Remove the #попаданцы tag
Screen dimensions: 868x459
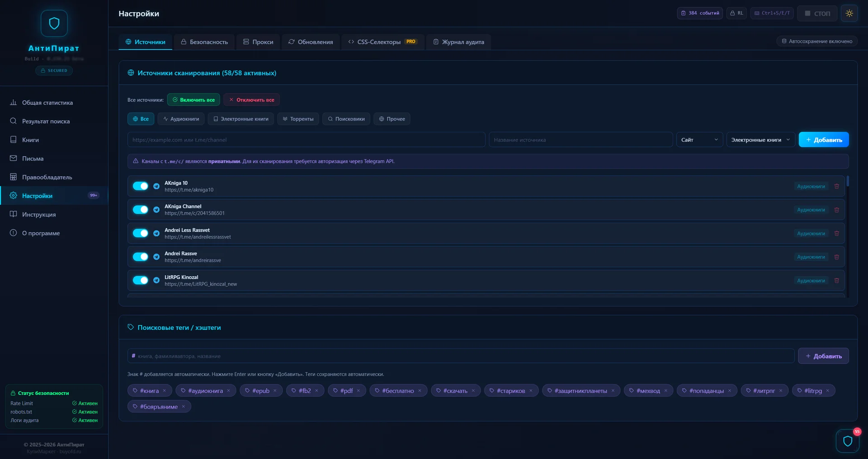click(730, 391)
